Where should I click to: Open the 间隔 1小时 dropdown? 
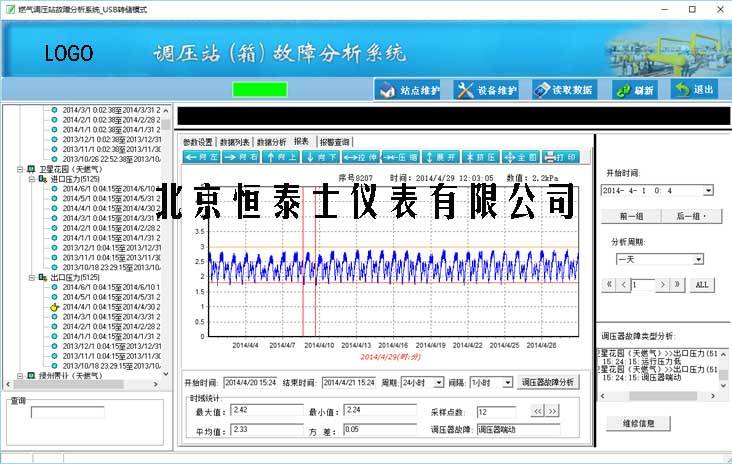coord(507,383)
